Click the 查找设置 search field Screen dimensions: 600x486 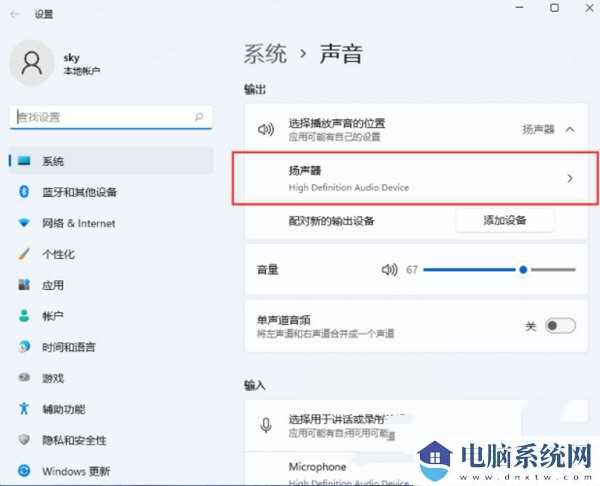pyautogui.click(x=111, y=117)
